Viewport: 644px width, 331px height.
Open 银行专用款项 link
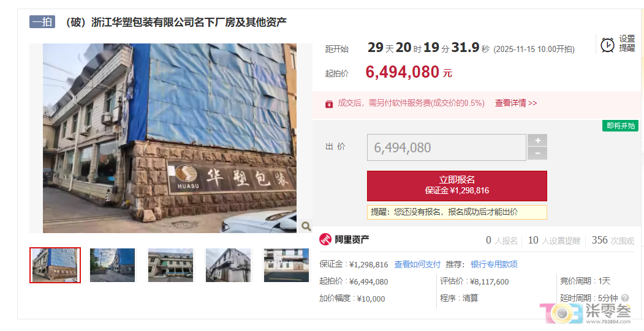494,264
